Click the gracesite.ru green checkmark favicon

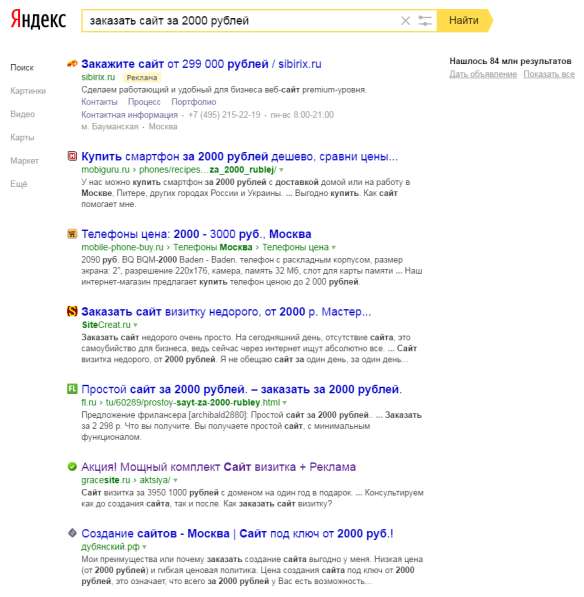coord(72,466)
